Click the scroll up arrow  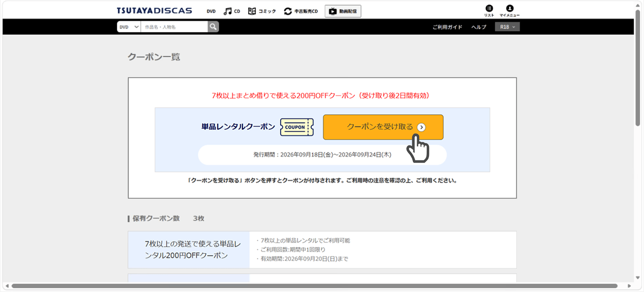click(x=638, y=5)
